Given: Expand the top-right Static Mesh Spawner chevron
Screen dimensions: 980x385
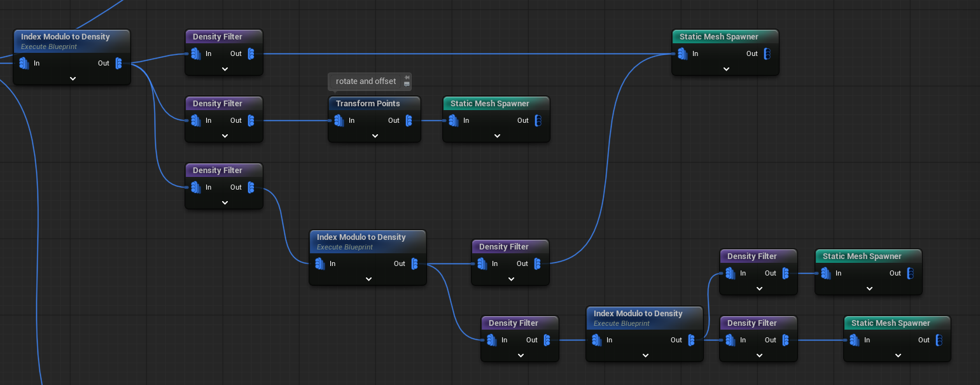Looking at the screenshot, I should tap(726, 69).
